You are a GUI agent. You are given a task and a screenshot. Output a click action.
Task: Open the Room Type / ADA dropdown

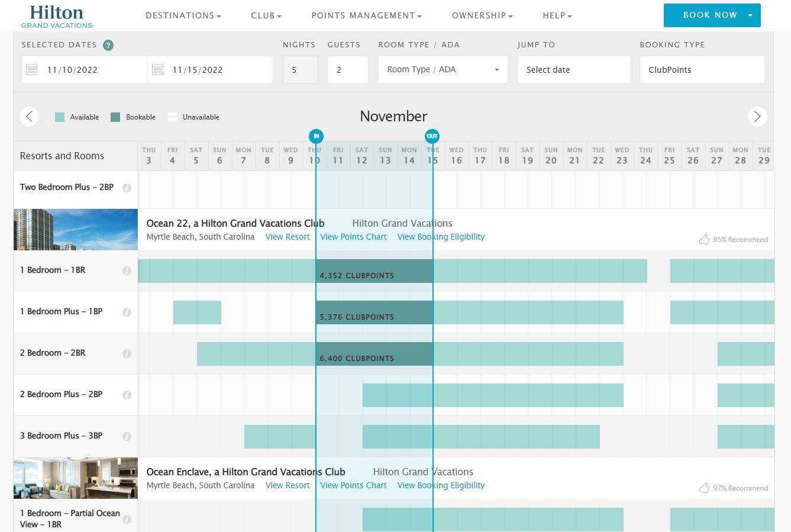click(x=443, y=70)
